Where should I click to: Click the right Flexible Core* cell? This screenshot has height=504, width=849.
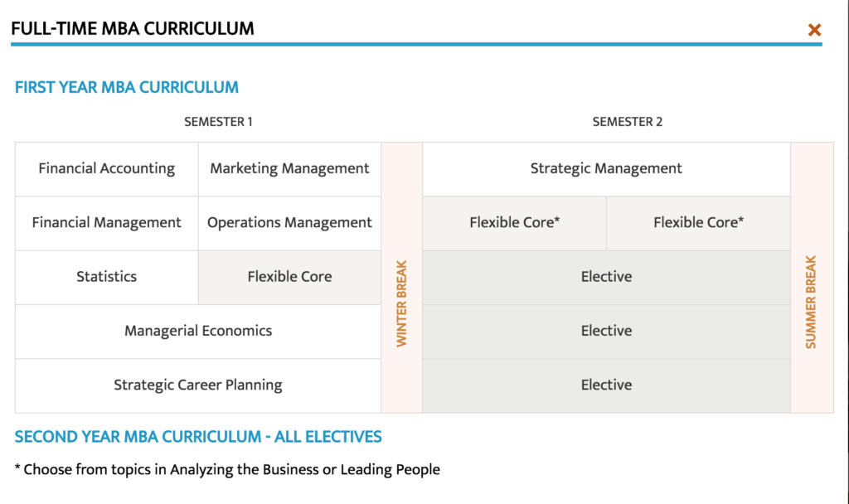698,223
